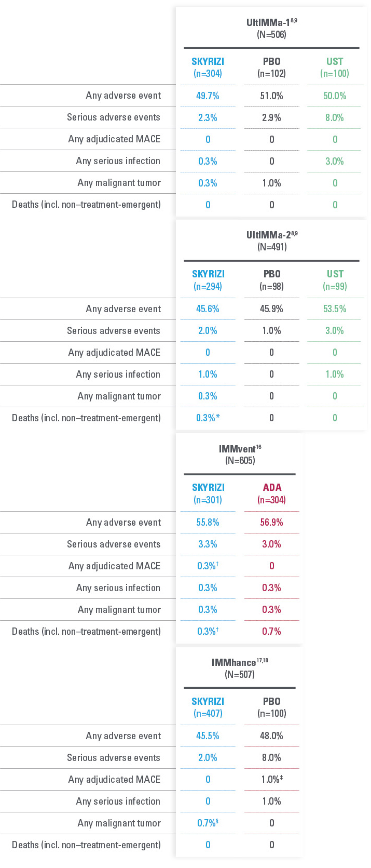Select the 0.7%§ malignant tumor value

(x=208, y=823)
